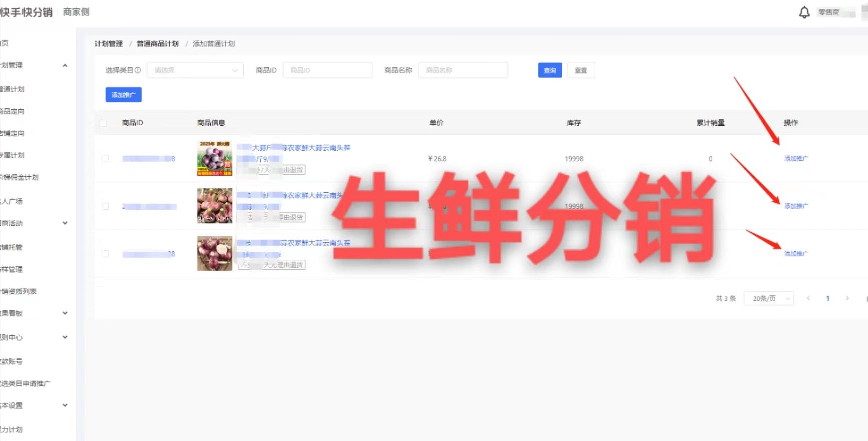Open 铺定向 in the sidebar
Viewport: 868px width, 441px height.
(x=13, y=133)
